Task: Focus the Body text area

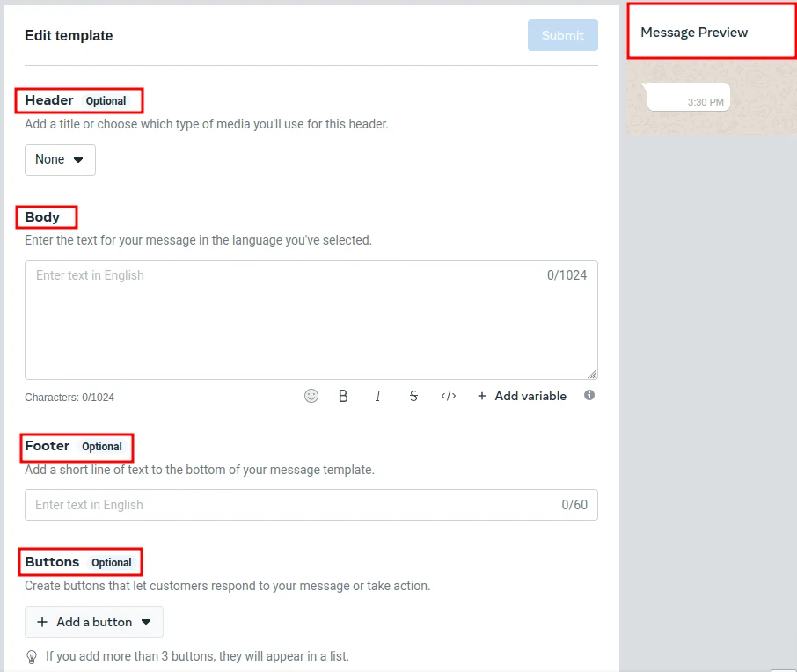Action: (311, 320)
